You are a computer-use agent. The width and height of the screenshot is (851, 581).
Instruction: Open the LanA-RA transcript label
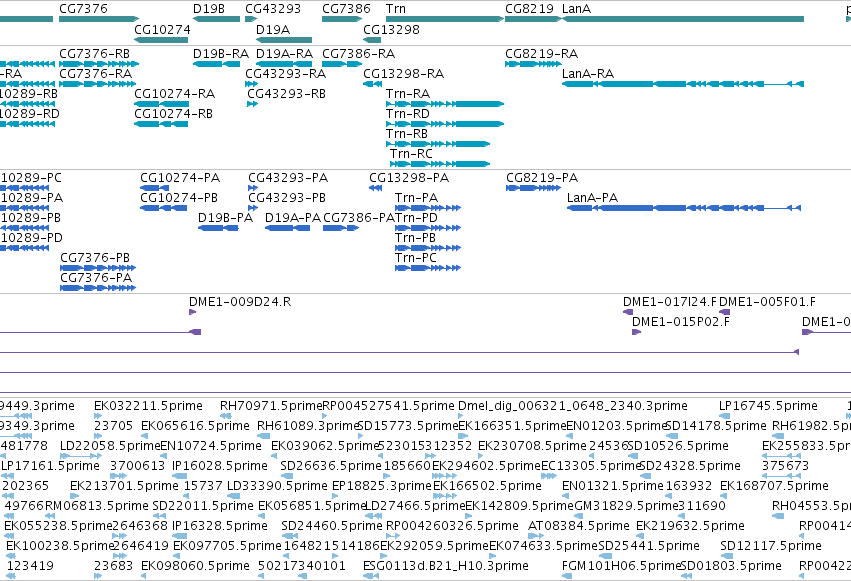588,73
